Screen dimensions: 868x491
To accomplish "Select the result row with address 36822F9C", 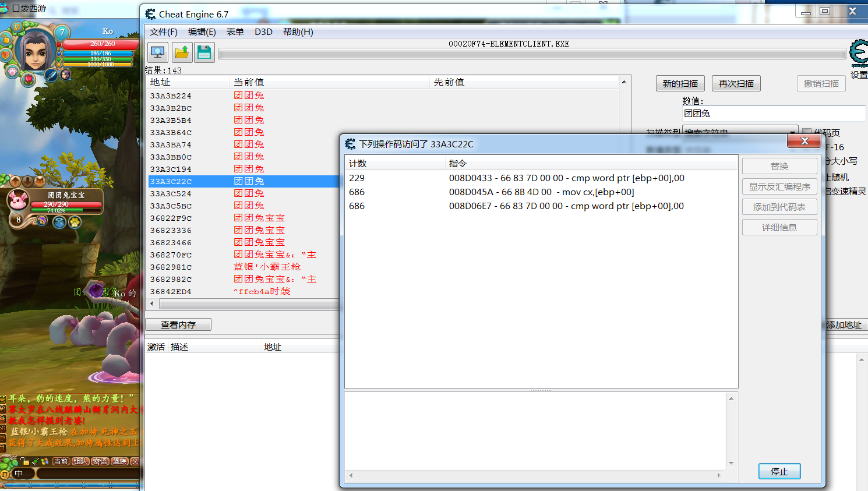I will point(244,218).
